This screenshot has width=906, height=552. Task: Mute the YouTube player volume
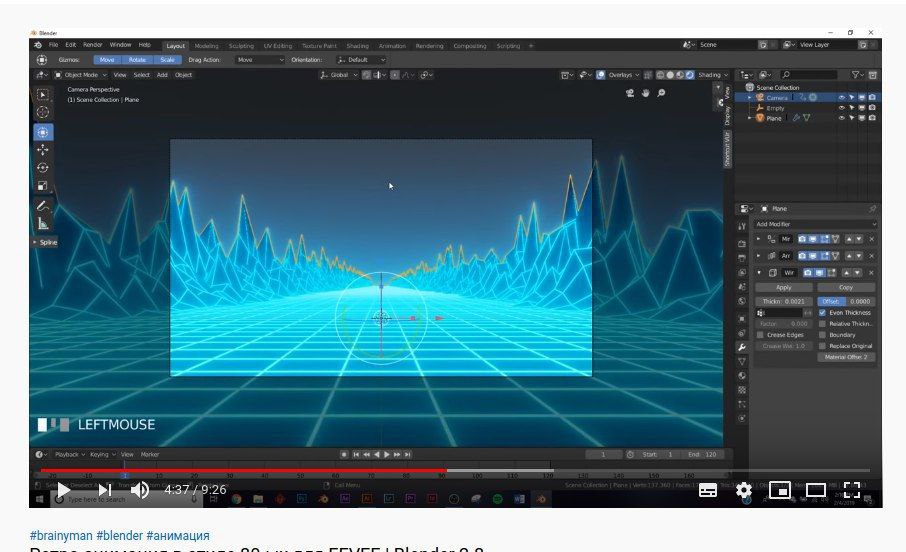click(x=139, y=490)
